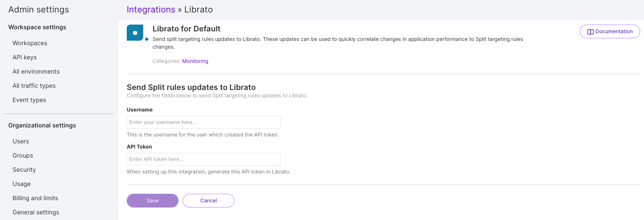644x220 pixels.
Task: Open Workspaces in the sidebar
Action: click(x=30, y=43)
